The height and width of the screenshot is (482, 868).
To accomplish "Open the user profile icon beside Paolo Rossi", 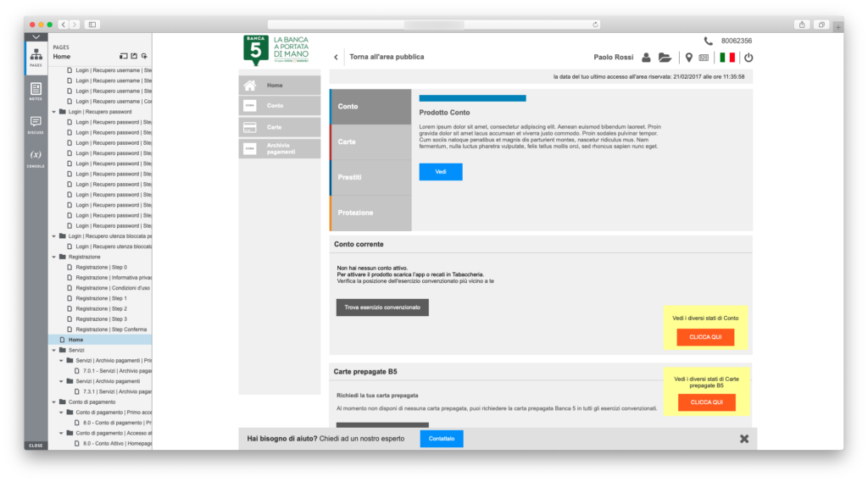I will pos(646,57).
